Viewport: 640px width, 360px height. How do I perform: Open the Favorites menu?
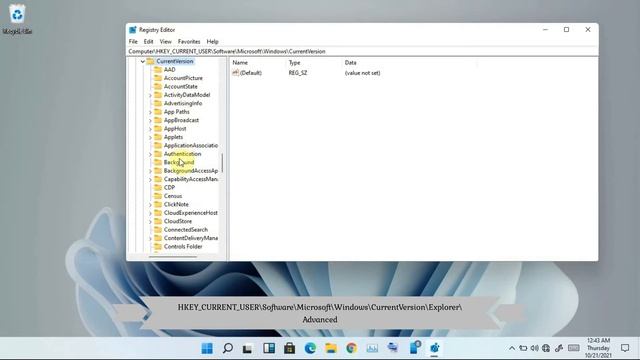point(189,42)
